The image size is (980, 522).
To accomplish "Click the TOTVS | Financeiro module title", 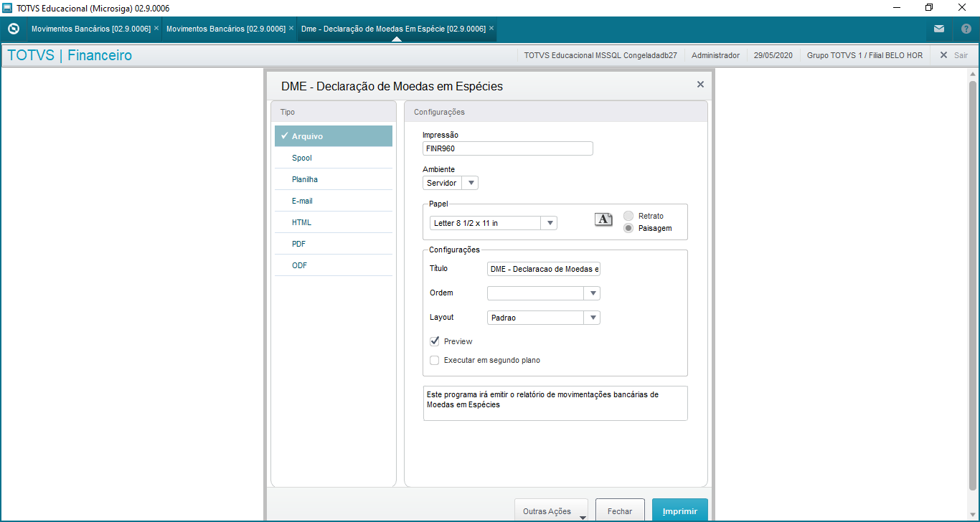I will click(70, 55).
